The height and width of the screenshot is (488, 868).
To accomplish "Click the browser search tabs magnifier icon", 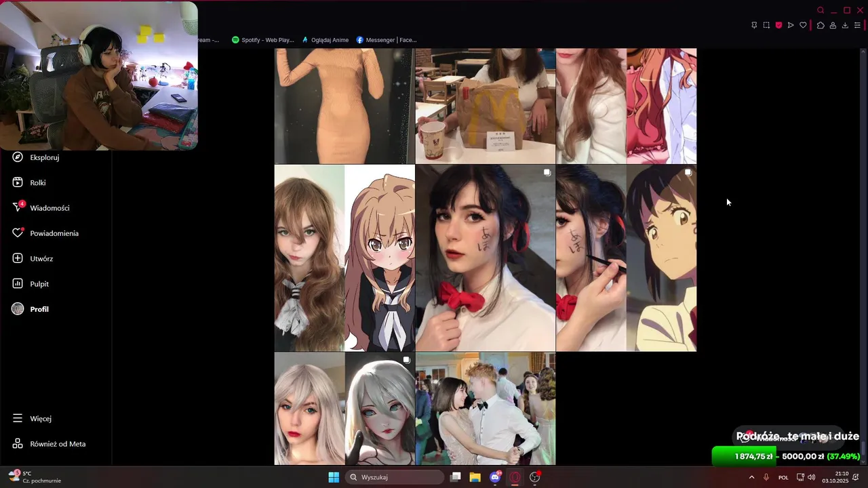I will 821,10.
